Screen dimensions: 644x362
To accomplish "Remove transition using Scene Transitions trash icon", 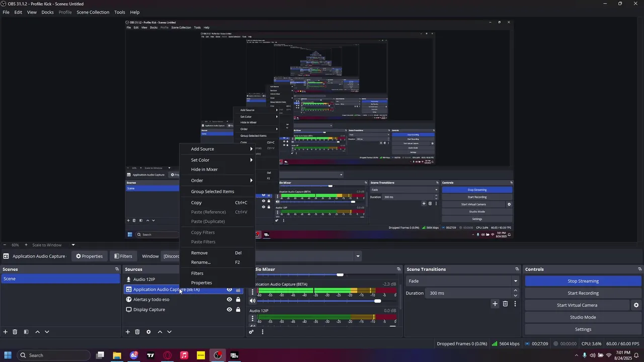I will 505,304.
